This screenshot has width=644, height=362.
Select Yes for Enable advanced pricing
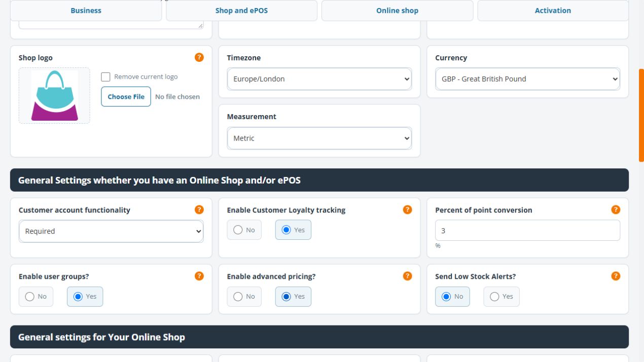293,297
